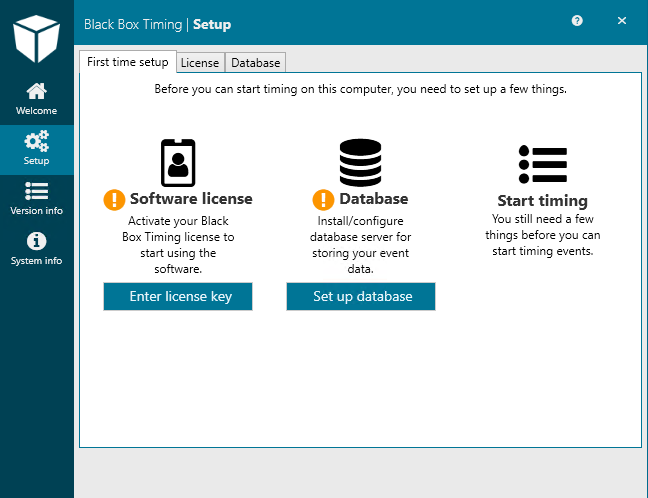Click the help question mark icon
This screenshot has width=648, height=498.
pos(577,21)
